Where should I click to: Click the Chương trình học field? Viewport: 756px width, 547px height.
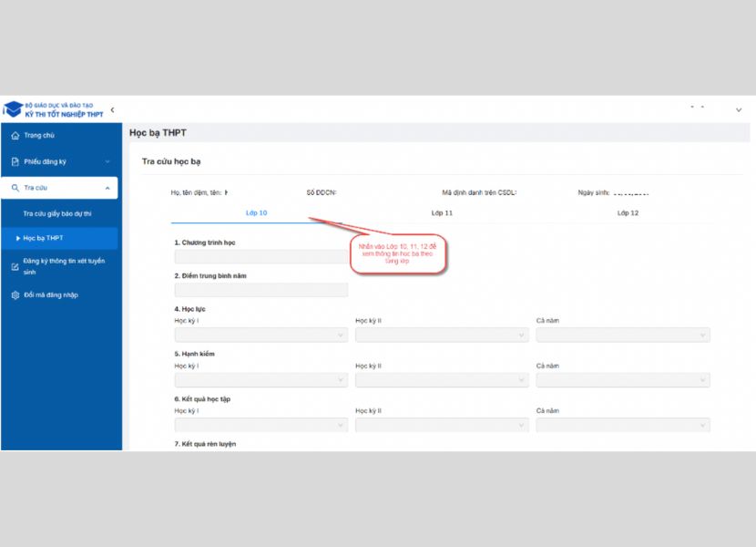coord(261,257)
